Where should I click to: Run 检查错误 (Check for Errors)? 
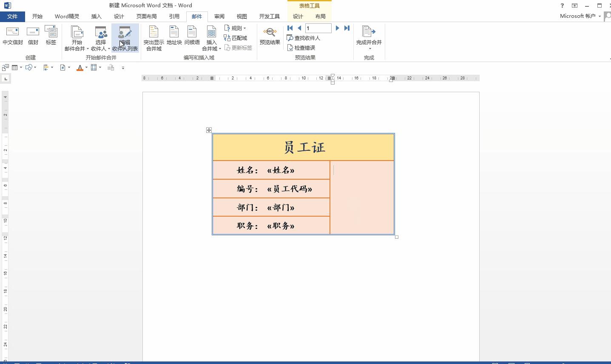tap(301, 48)
